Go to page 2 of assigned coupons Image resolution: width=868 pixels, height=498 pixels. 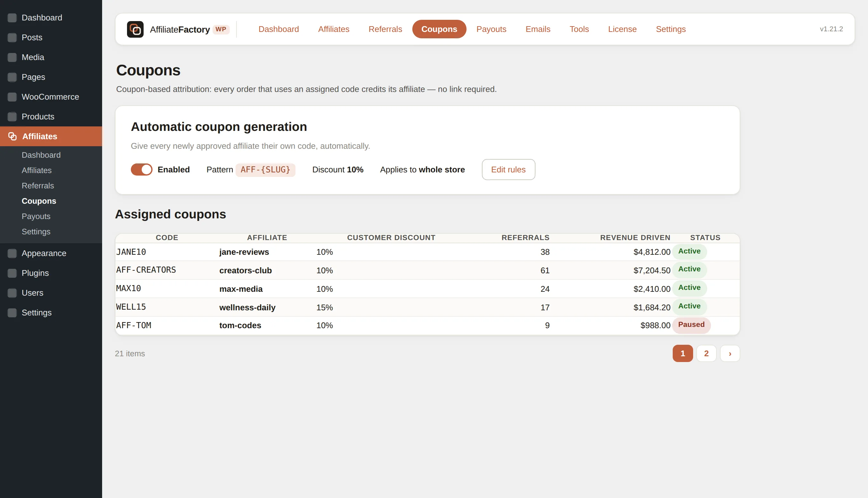tap(706, 353)
